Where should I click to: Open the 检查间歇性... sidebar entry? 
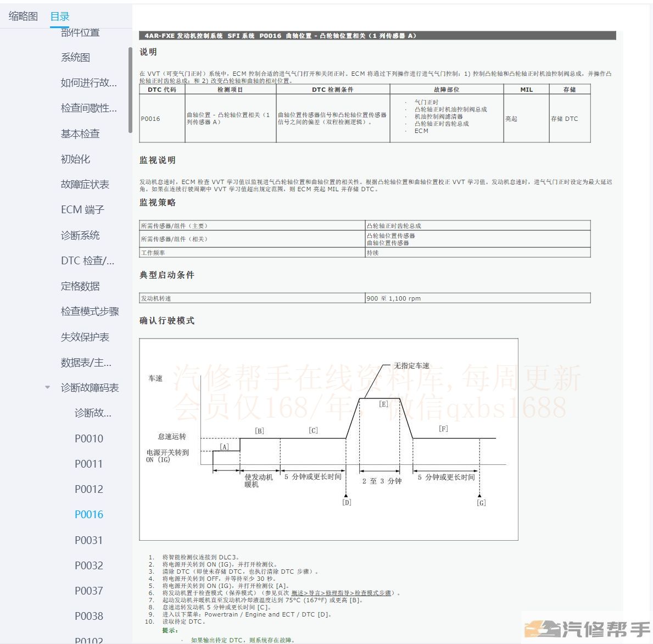(89, 108)
